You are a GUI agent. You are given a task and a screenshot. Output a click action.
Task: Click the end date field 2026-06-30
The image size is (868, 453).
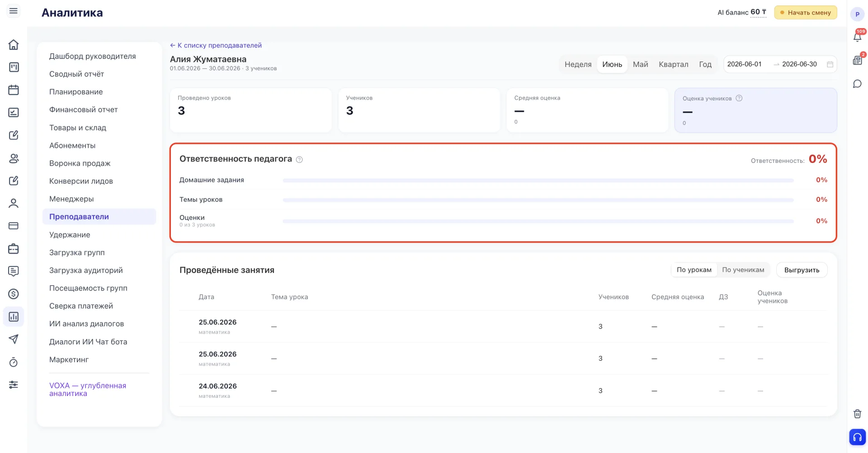point(799,64)
